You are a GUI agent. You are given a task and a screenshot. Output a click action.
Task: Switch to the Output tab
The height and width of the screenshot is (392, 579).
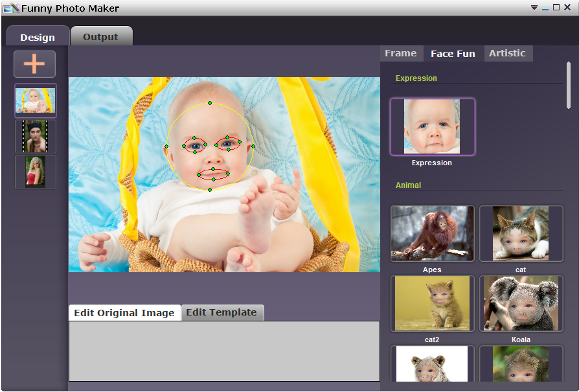tap(101, 36)
